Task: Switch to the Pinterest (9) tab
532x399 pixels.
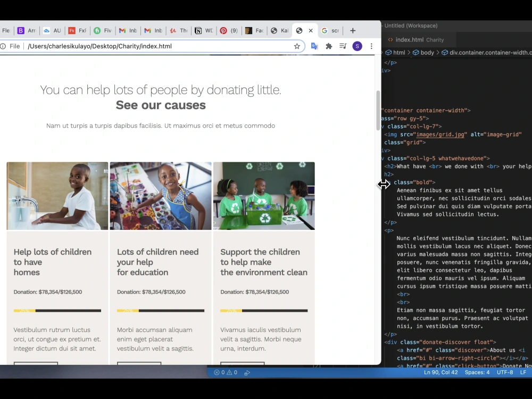Action: [229, 30]
